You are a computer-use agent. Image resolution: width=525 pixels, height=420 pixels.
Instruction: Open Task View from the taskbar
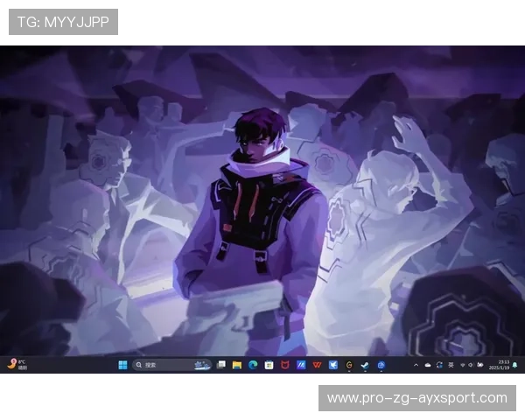pyautogui.click(x=221, y=365)
